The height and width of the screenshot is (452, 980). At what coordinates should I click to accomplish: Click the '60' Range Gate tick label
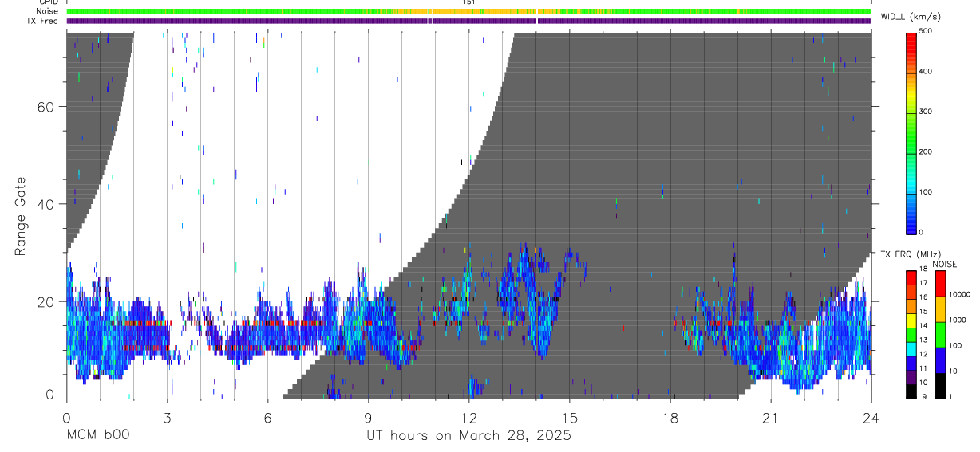(45, 107)
